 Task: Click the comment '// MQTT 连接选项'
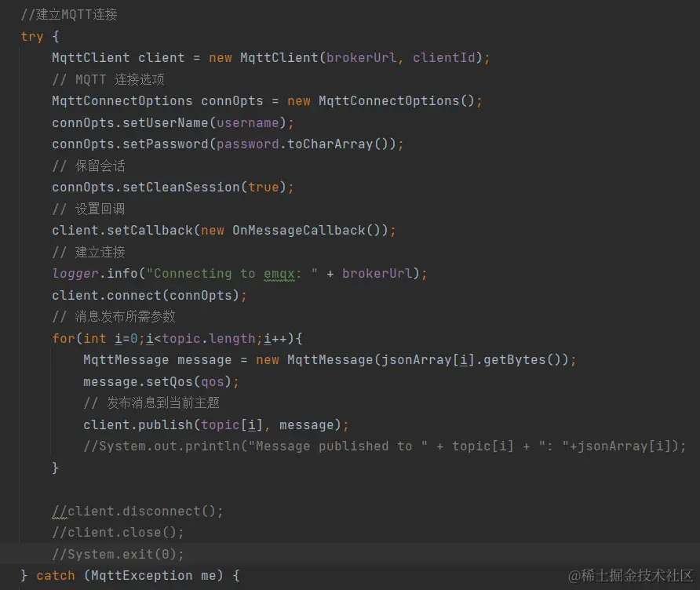tap(108, 79)
